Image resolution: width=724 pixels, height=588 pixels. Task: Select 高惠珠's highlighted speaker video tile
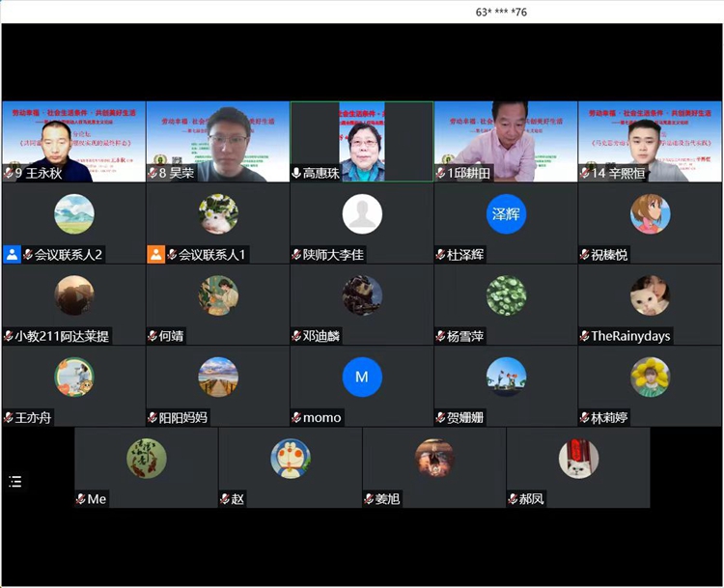pyautogui.click(x=362, y=141)
